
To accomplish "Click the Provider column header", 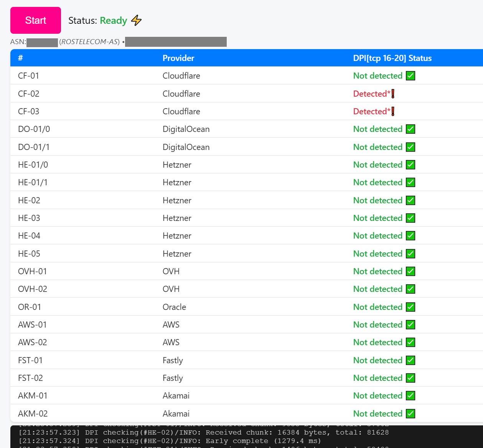I will pos(178,58).
